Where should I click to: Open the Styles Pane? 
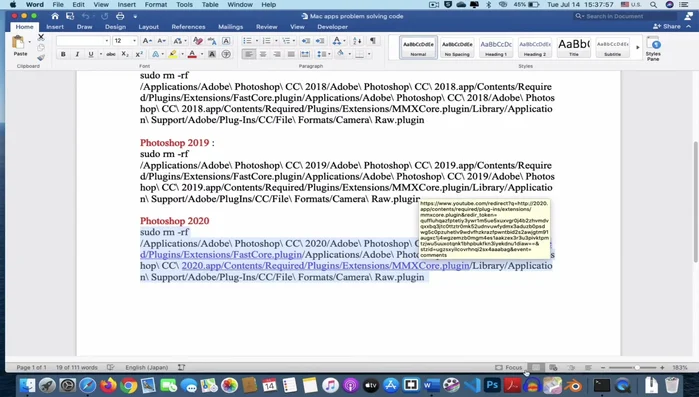(653, 48)
